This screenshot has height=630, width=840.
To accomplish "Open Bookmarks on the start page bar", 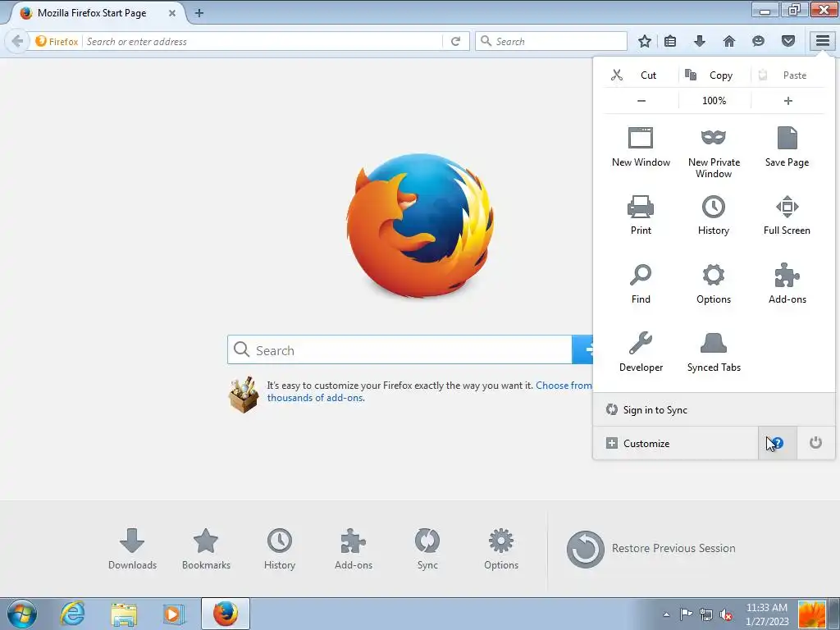I will tap(206, 549).
